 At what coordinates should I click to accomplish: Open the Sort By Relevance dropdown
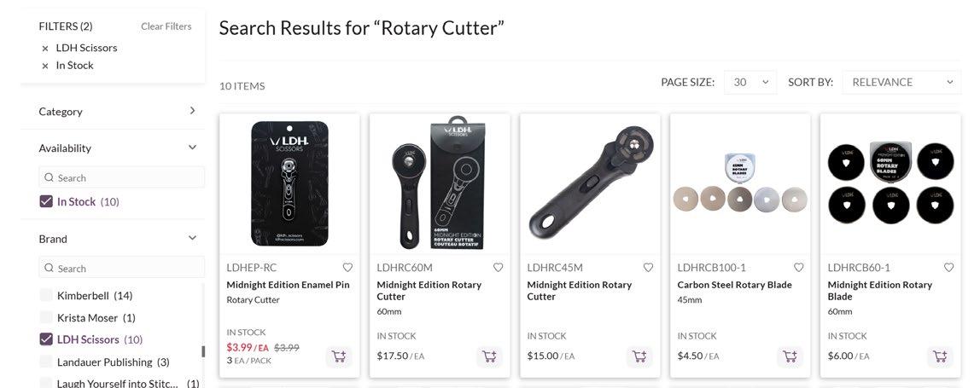pyautogui.click(x=901, y=82)
